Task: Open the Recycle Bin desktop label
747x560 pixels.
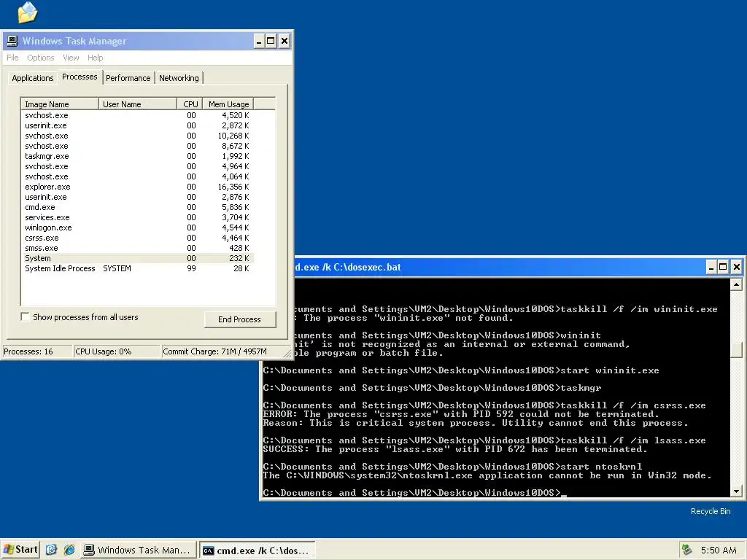Action: point(711,511)
